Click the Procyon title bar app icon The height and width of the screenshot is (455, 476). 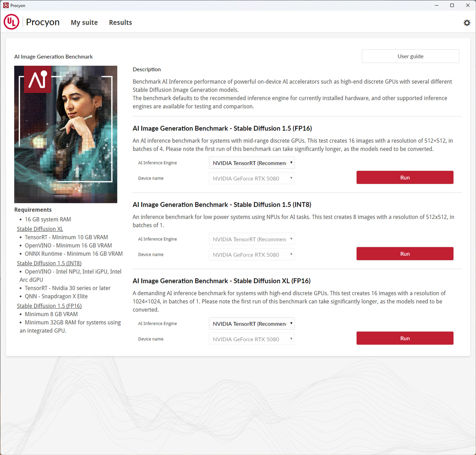(x=6, y=5)
